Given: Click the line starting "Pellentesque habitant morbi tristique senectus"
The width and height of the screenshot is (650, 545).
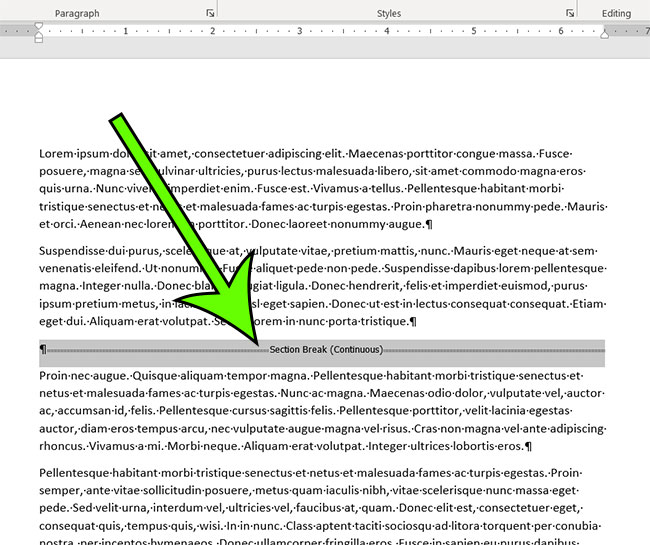Looking at the screenshot, I should [x=311, y=473].
